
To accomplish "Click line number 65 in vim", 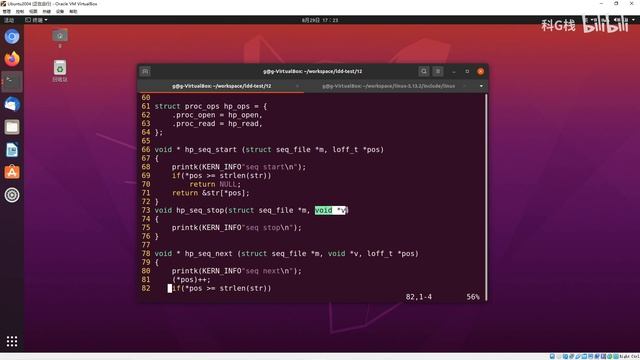I will 146,141.
